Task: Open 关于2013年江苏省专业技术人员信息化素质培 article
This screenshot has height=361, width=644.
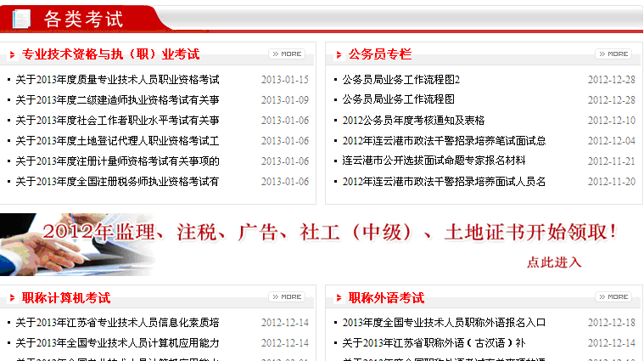Action: coord(117,323)
